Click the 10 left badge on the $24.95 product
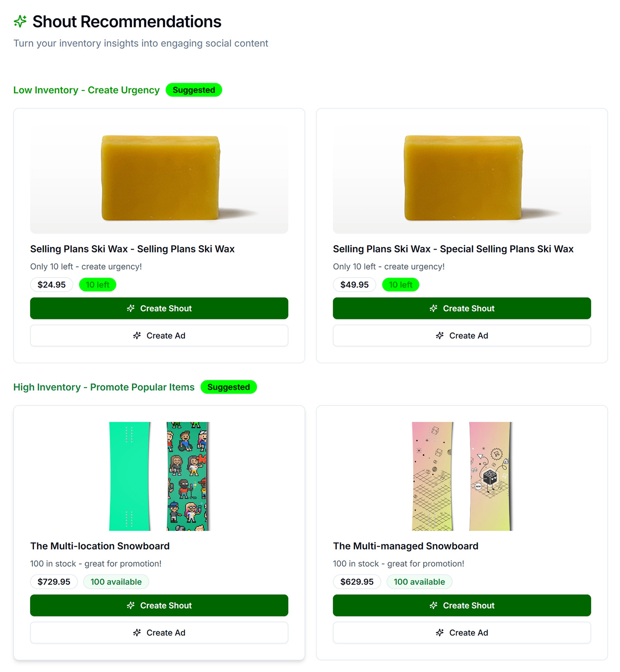The image size is (620, 672). tap(98, 284)
